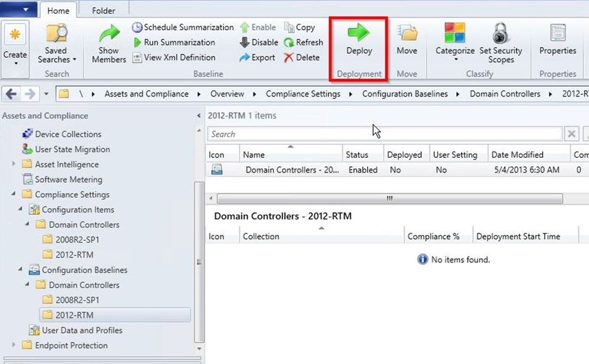Screen dimensions: 589x364
Task: Collapse Domain Controllers under Configuration Baselines
Action: [28, 284]
